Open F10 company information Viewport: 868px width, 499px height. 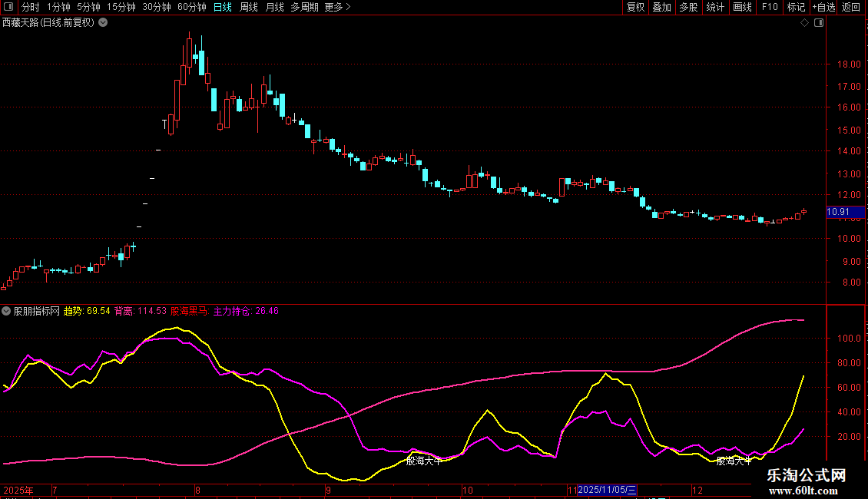pyautogui.click(x=769, y=8)
